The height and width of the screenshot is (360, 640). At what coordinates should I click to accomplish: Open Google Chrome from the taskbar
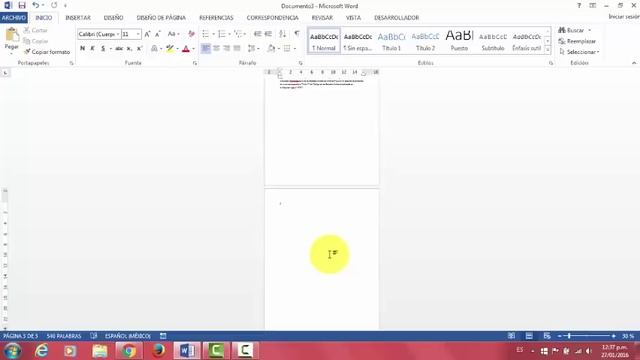tap(129, 351)
